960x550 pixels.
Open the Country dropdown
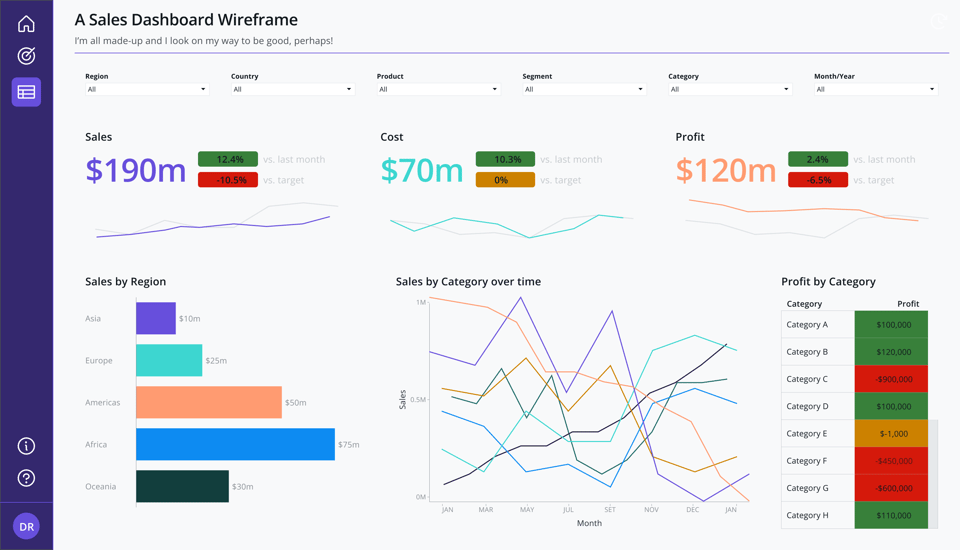tap(293, 89)
